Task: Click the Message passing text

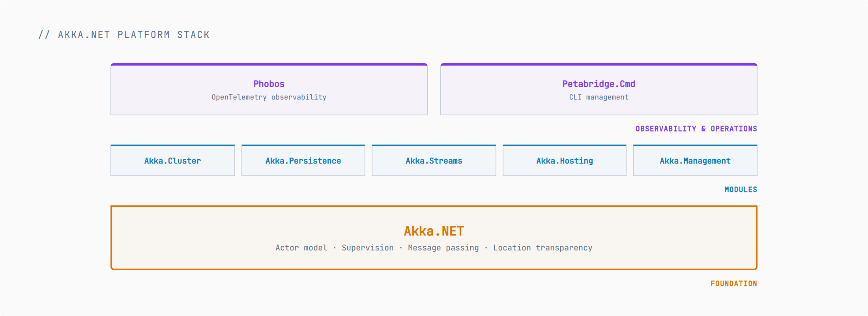Action: [x=443, y=248]
